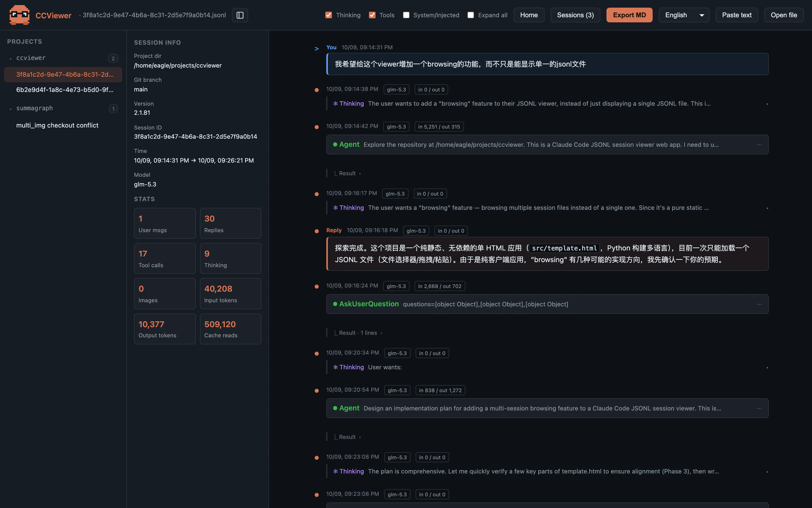Image resolution: width=812 pixels, height=508 pixels.
Task: Select session 3f8a1c2d-9e47-4b6a-8c31-2d...
Action: coord(63,75)
